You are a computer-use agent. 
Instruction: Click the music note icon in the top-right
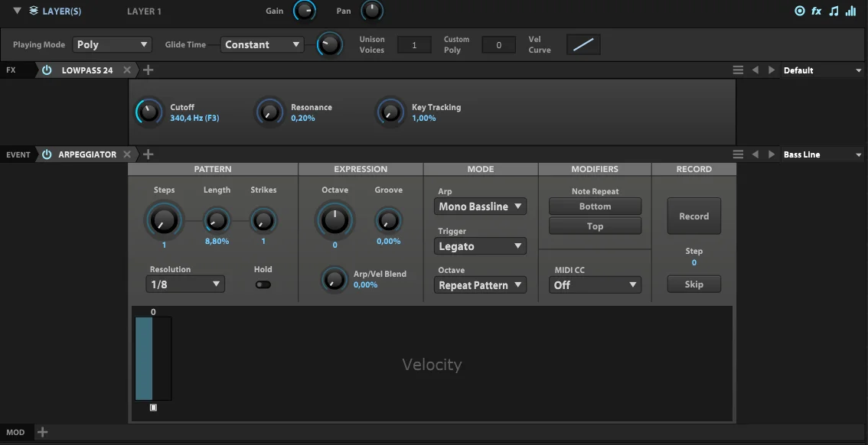point(834,11)
